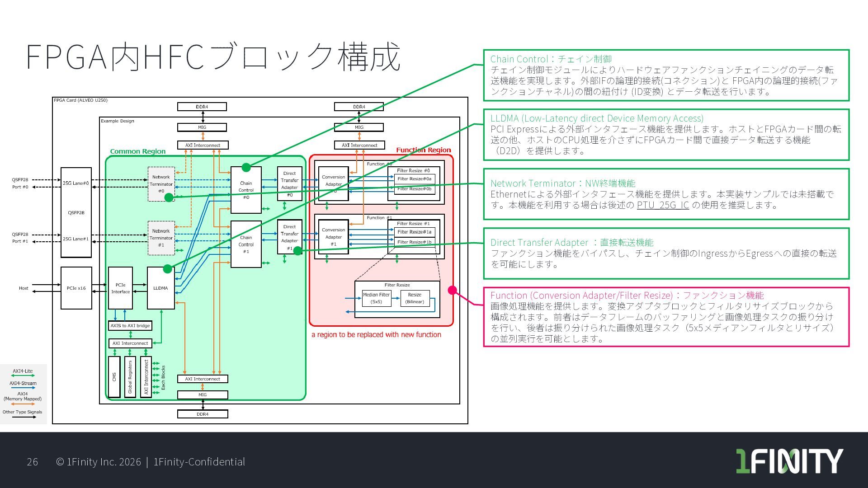Viewport: 868px width, 488px height.
Task: Click the PCIe Interface block
Action: coord(120,288)
